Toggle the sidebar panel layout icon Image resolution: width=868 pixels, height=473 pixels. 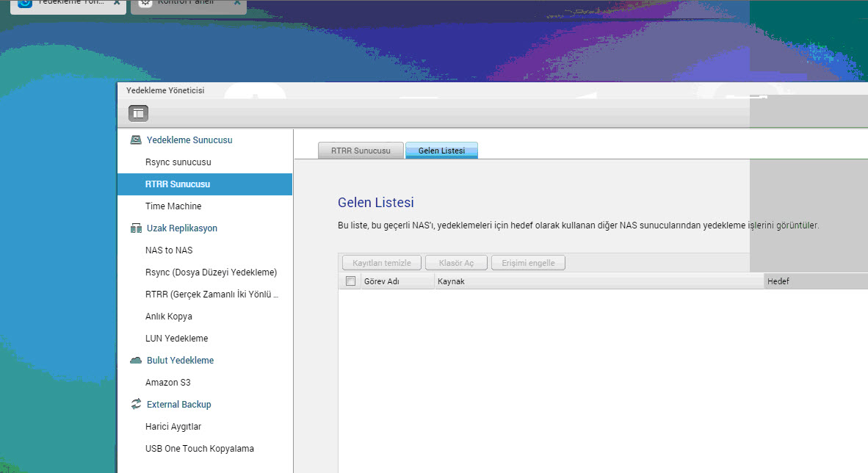pyautogui.click(x=138, y=114)
